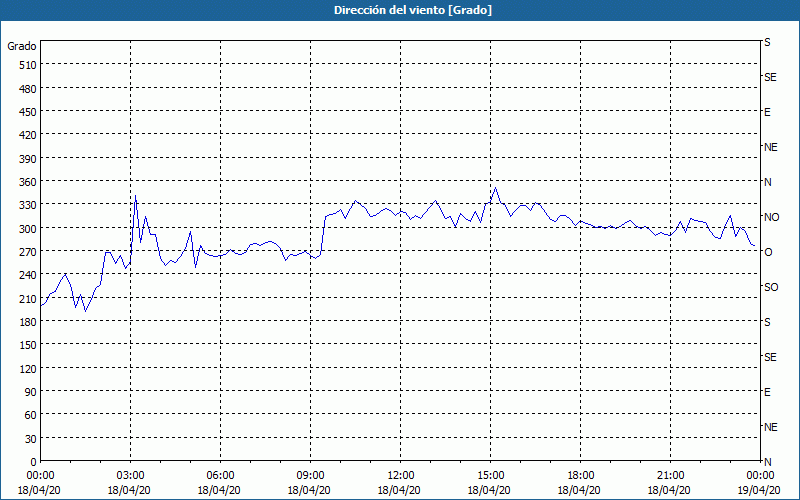Screen dimensions: 800x500
Task: Select the 'O' compass label on right axis
Action: 768,252
